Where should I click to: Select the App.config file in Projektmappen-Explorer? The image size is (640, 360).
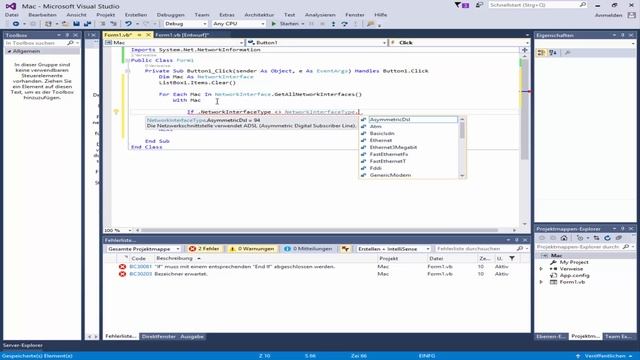tap(575, 276)
